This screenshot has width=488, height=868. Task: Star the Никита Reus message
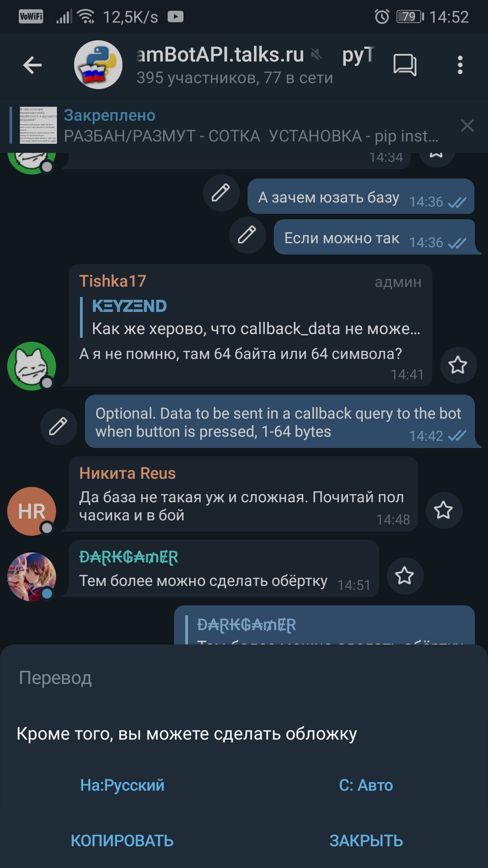pos(444,510)
